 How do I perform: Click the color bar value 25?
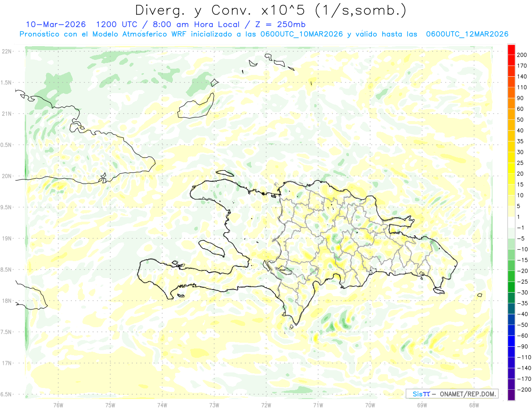point(521,163)
